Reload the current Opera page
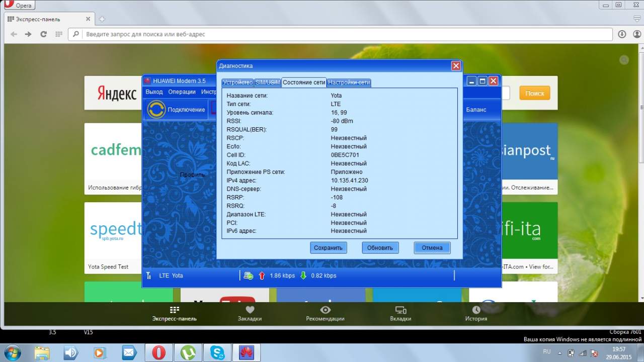Screen dimensions: 644x362 click(x=44, y=34)
